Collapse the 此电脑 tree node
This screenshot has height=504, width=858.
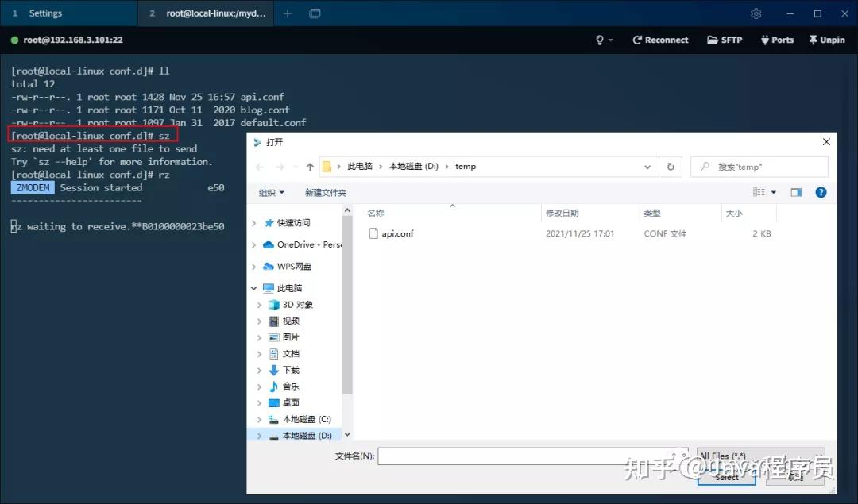tap(253, 287)
